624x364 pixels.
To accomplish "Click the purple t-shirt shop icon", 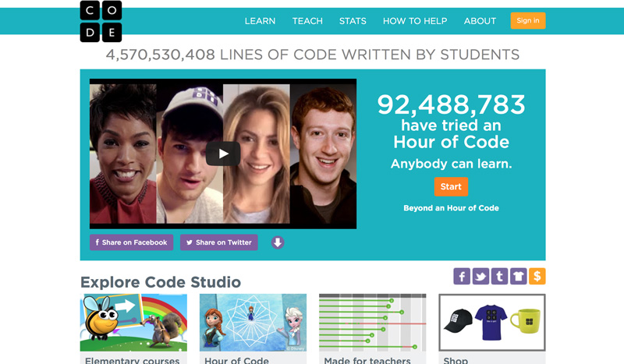I will click(x=518, y=276).
